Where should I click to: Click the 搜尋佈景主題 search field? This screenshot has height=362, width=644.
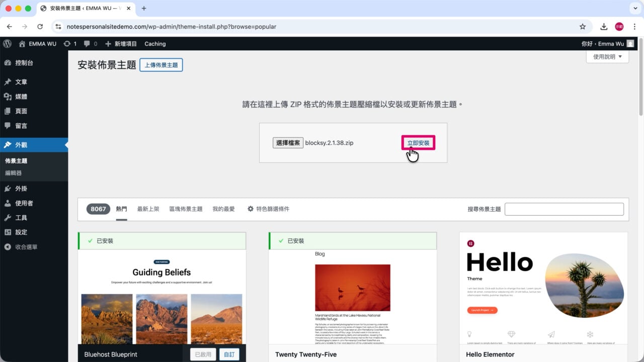click(x=564, y=209)
